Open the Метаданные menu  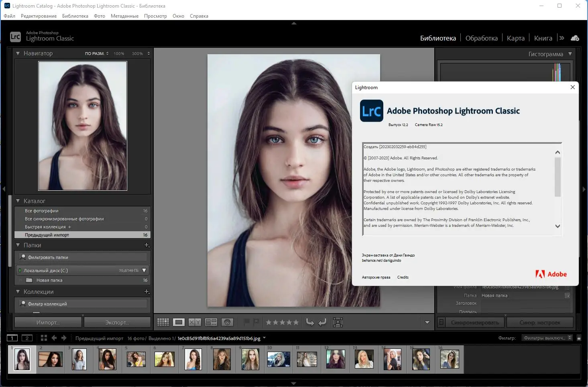point(124,16)
